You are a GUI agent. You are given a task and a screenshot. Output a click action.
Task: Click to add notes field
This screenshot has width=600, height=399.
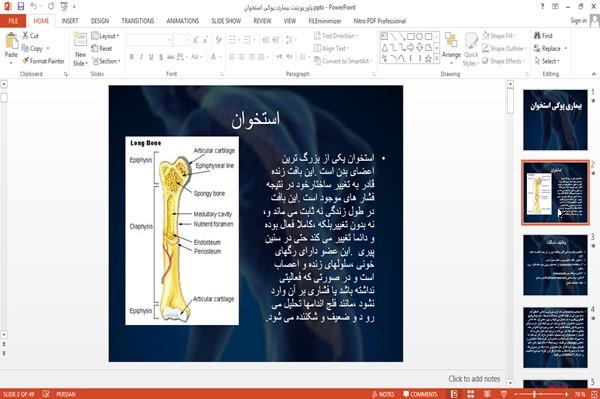tap(474, 379)
